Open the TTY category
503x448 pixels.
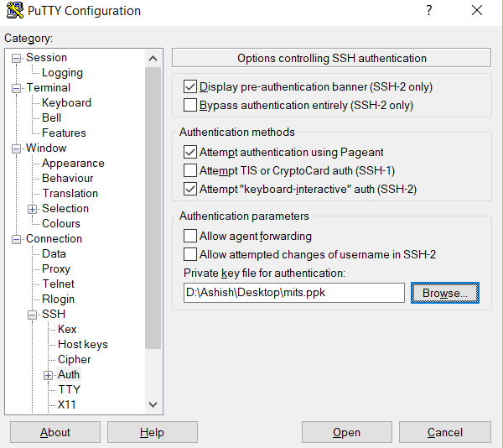[x=70, y=389]
